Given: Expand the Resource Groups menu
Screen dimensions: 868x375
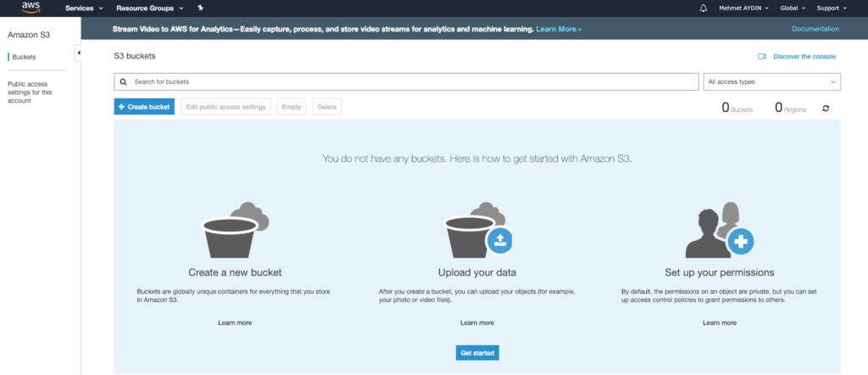Looking at the screenshot, I should pyautogui.click(x=149, y=8).
